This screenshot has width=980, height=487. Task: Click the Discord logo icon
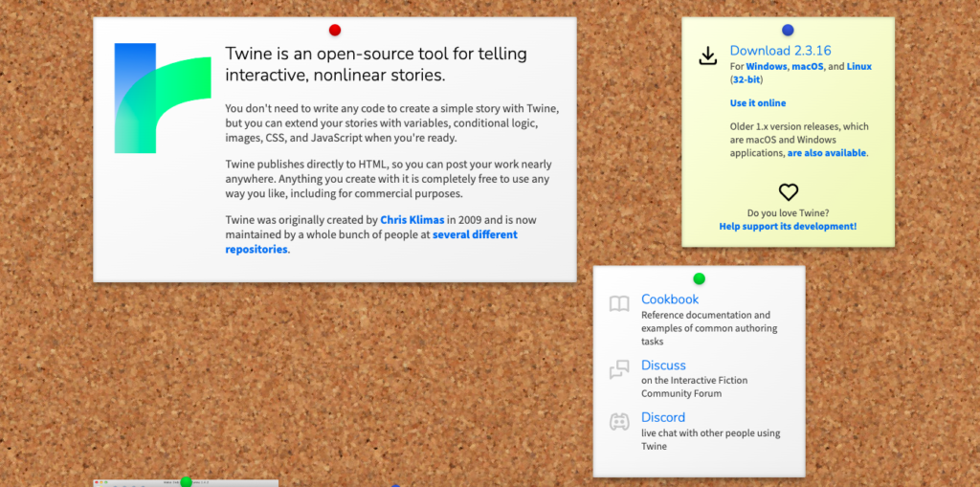[x=619, y=422]
